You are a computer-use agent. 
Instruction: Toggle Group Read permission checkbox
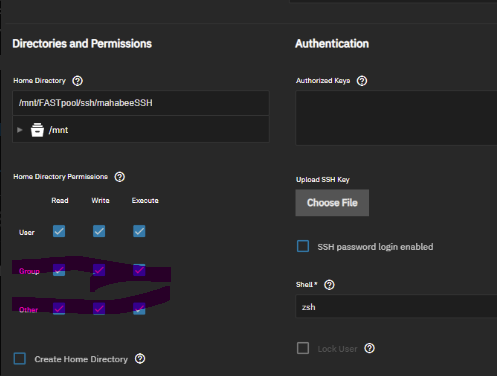pyautogui.click(x=59, y=270)
